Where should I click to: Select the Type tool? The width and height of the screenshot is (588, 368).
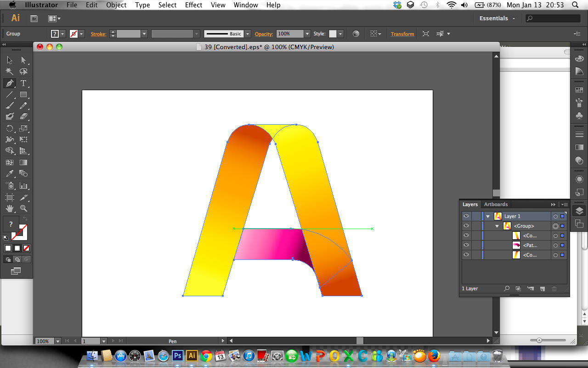[23, 83]
